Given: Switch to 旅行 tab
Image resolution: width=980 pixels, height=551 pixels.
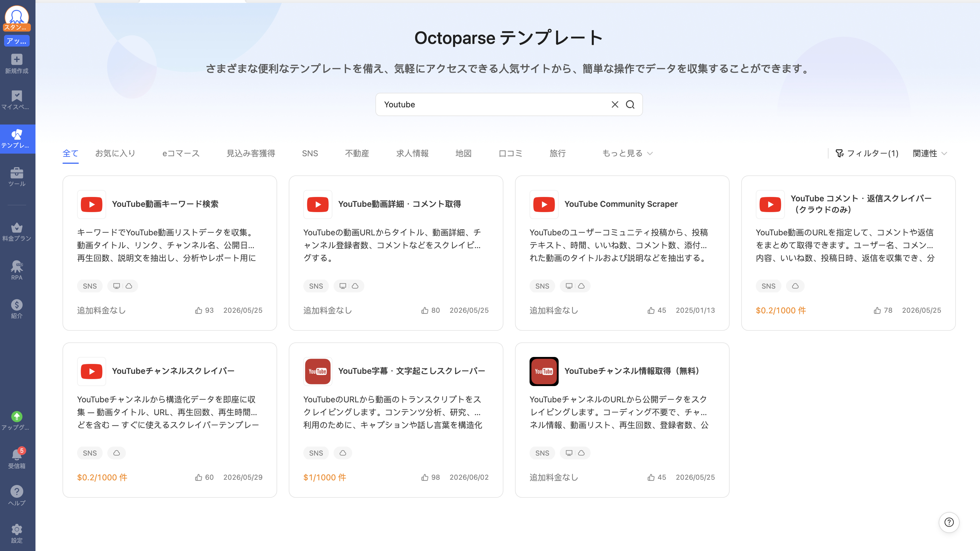Looking at the screenshot, I should click(x=557, y=153).
